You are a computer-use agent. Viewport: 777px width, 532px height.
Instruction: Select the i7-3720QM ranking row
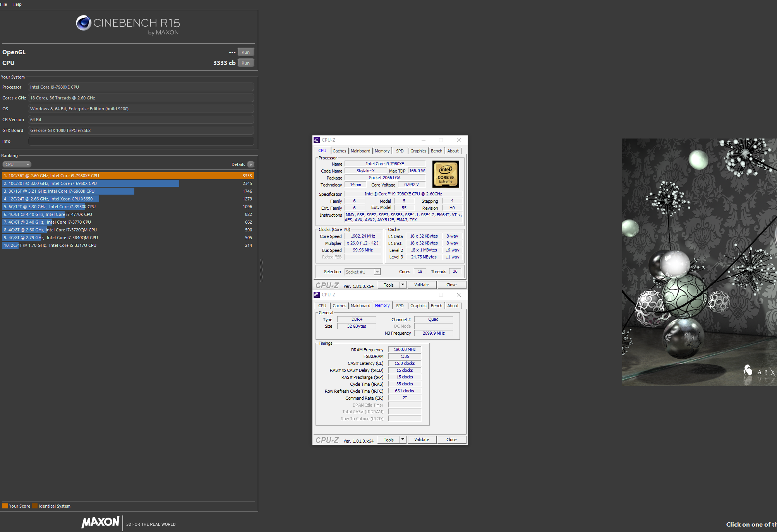click(x=128, y=230)
